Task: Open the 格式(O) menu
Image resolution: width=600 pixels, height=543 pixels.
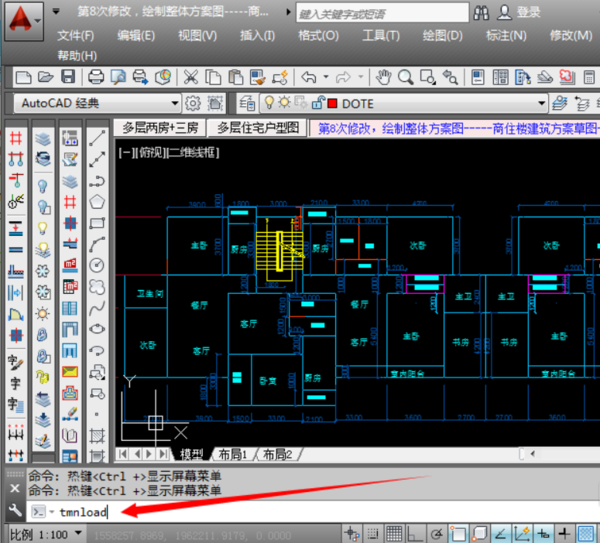Action: click(318, 36)
